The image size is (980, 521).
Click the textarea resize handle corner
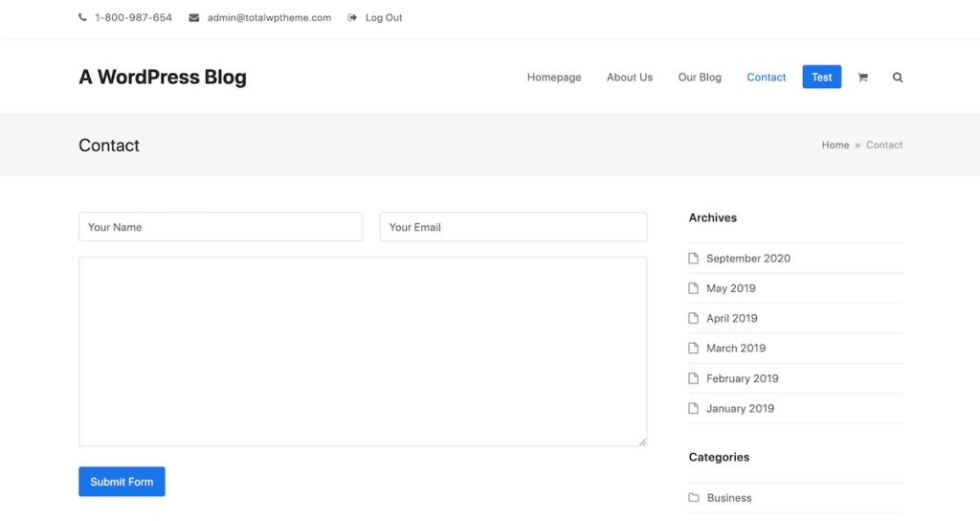pyautogui.click(x=642, y=442)
